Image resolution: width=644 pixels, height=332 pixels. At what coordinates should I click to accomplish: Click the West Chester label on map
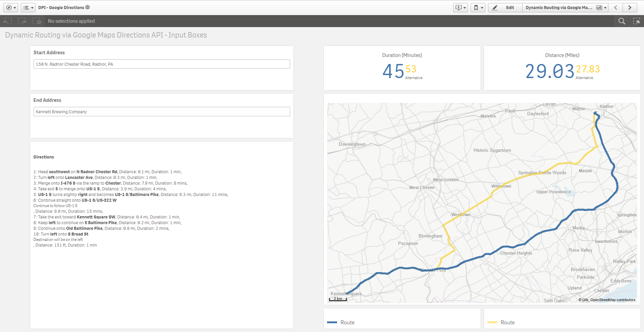tap(422, 187)
